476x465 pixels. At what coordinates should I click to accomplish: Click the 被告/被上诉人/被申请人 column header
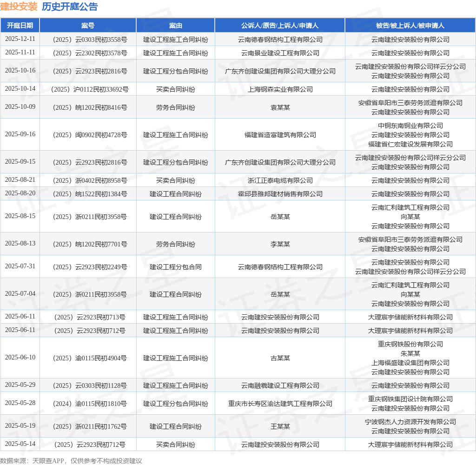pos(410,26)
